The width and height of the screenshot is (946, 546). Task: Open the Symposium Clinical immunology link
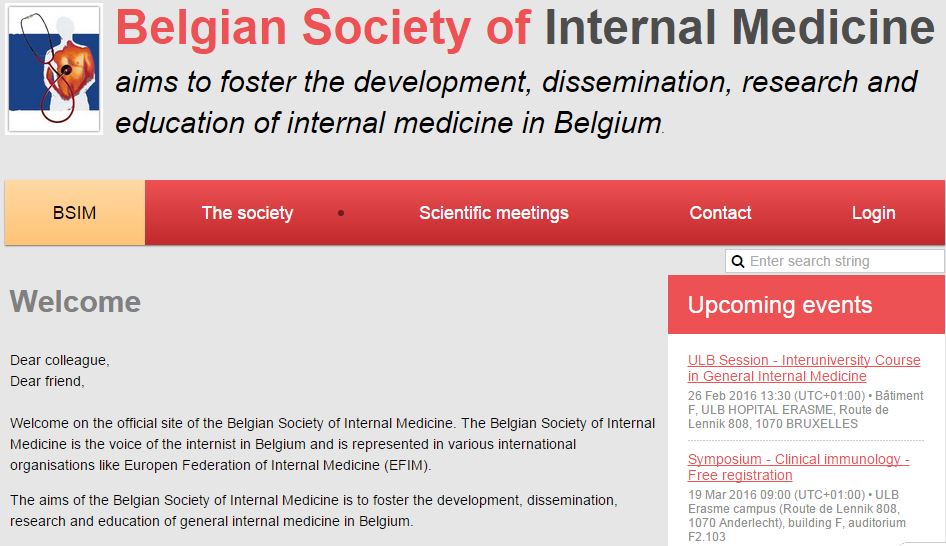(x=798, y=467)
